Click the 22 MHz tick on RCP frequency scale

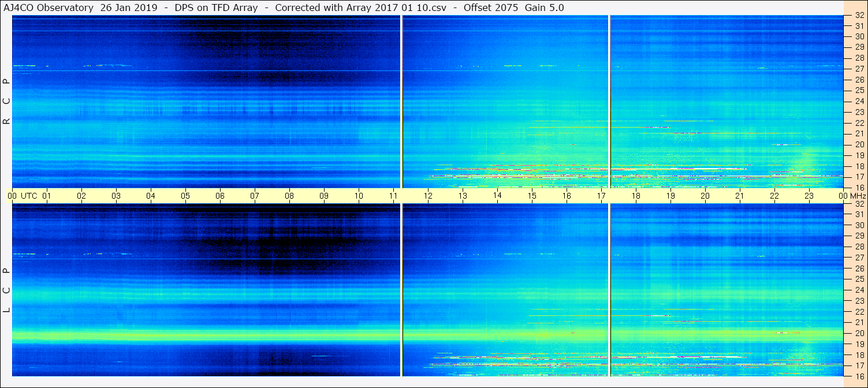click(859, 123)
